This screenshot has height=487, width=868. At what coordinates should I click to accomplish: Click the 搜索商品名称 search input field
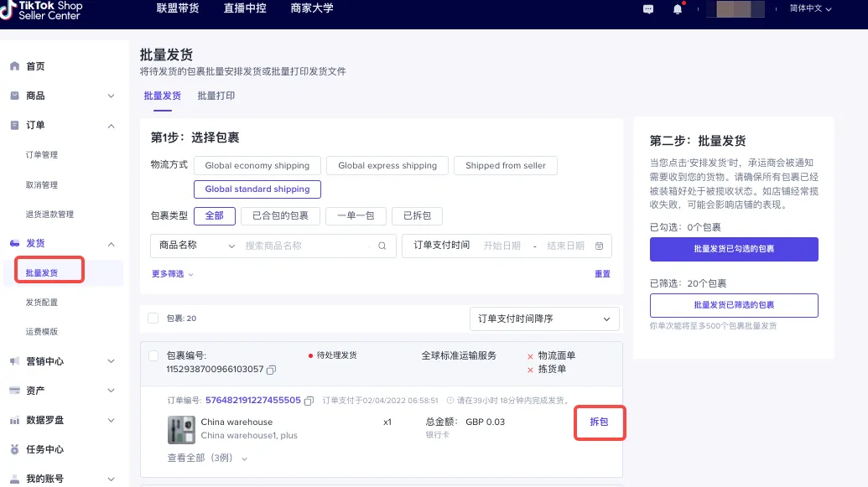point(310,246)
